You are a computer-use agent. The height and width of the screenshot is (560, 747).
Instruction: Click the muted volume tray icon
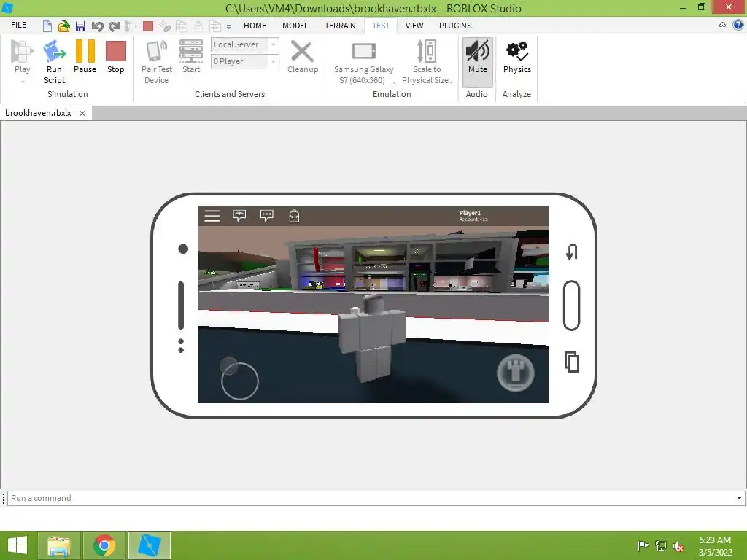[678, 546]
